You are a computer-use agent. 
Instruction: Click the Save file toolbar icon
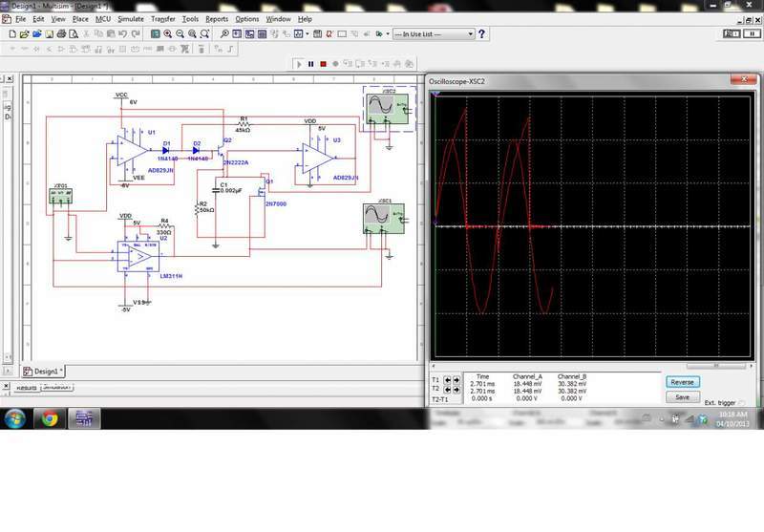(x=49, y=33)
